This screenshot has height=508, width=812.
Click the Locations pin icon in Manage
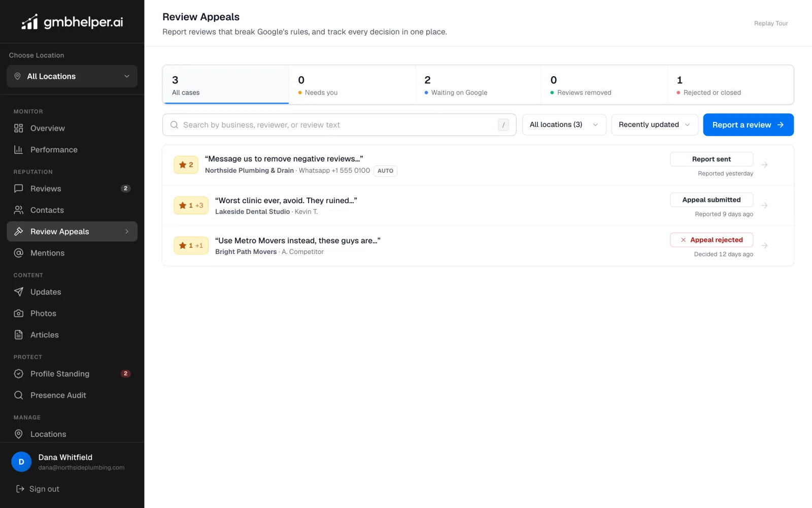click(19, 434)
